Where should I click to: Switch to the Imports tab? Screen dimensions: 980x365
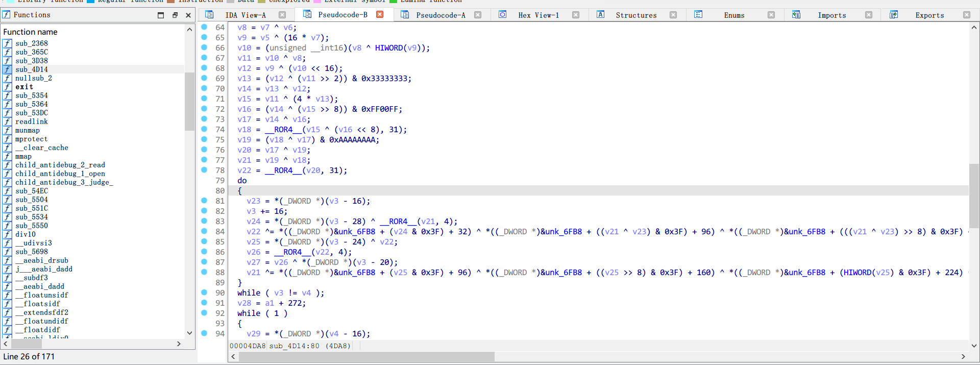click(831, 15)
